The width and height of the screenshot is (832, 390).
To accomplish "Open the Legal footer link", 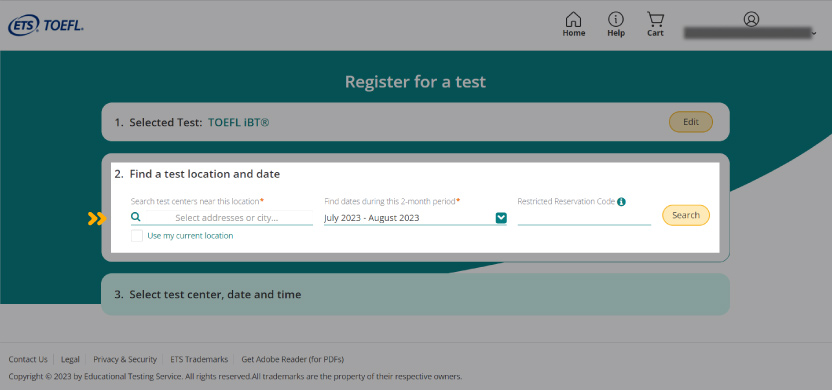I will (x=70, y=359).
